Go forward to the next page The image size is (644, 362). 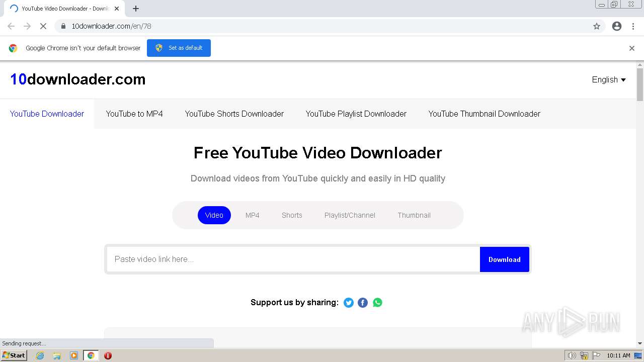(x=27, y=26)
